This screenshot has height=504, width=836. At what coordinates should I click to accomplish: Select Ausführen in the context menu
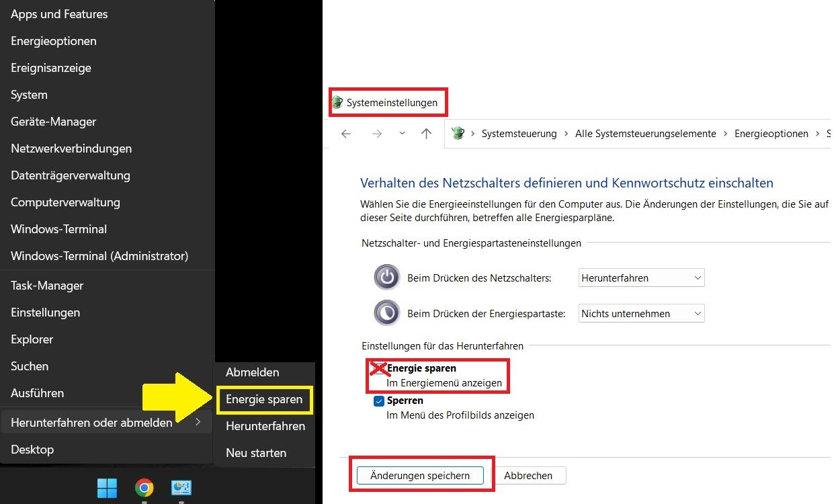click(x=108, y=393)
